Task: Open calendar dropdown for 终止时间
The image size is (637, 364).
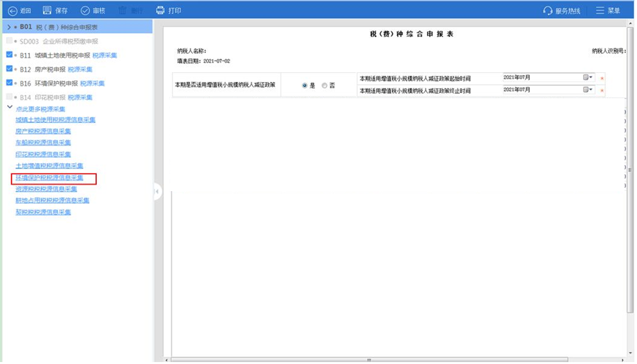Action: pyautogui.click(x=588, y=90)
